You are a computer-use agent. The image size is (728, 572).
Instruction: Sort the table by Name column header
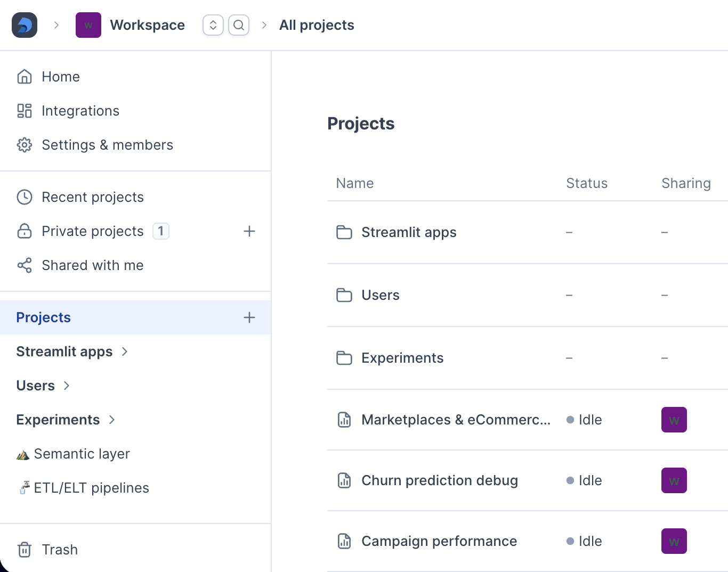pyautogui.click(x=355, y=183)
